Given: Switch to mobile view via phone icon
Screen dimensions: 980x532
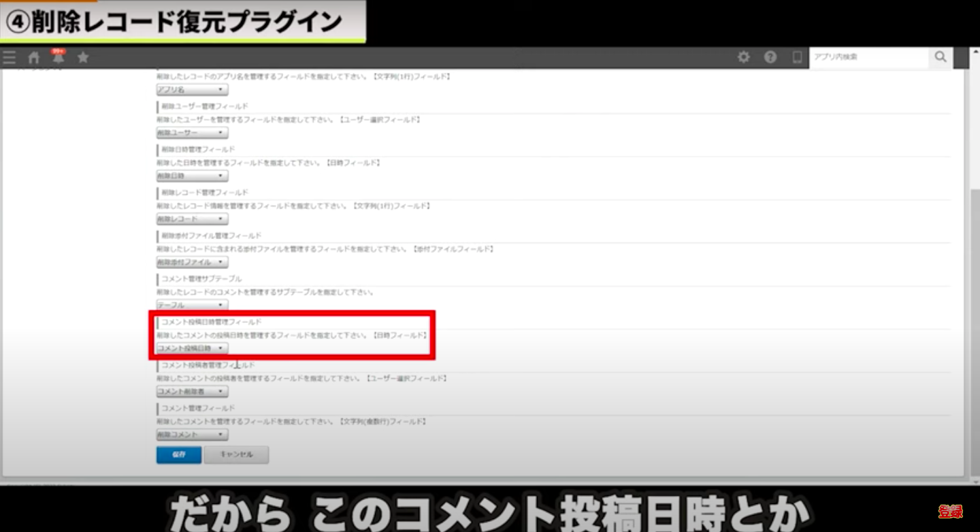Looking at the screenshot, I should click(x=797, y=57).
